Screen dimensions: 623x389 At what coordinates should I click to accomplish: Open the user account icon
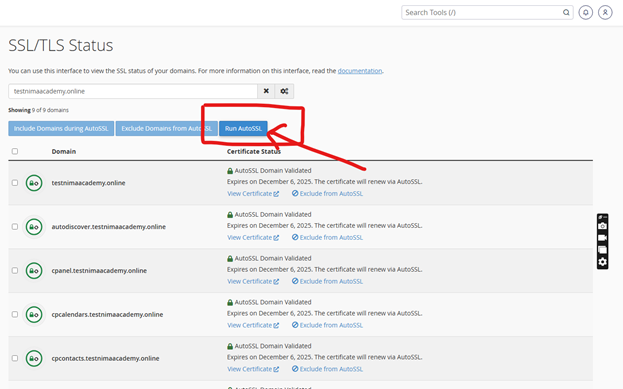click(x=605, y=12)
